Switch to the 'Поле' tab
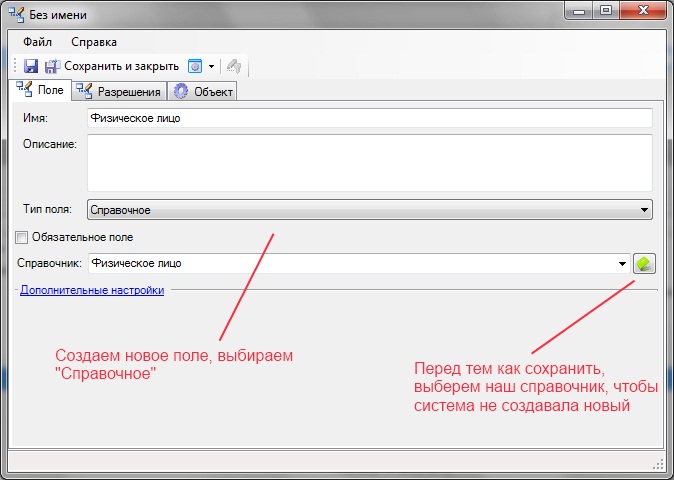The image size is (674, 480). coord(40,91)
